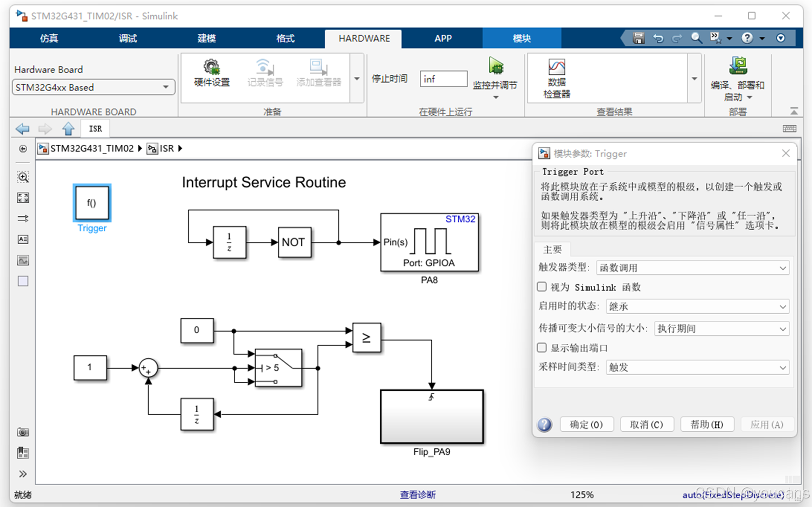Select the PA8 GPIOA output block
The height and width of the screenshot is (507, 812).
429,242
